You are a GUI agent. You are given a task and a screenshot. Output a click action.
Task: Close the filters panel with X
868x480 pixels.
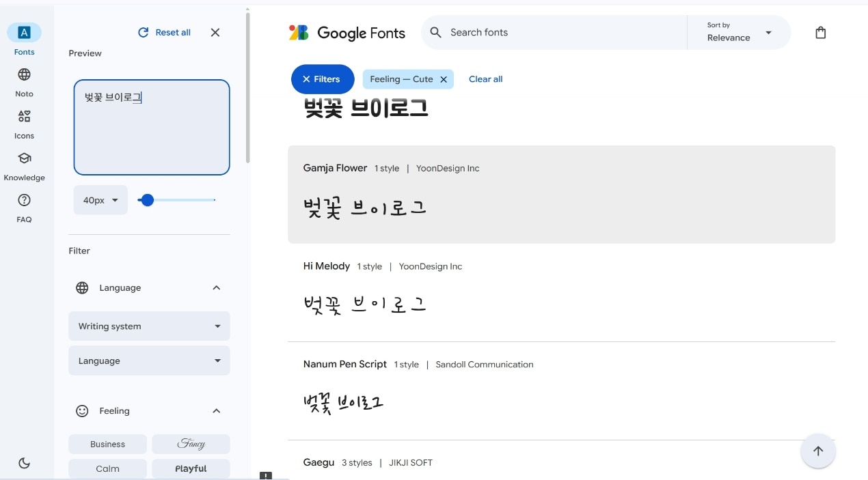click(x=215, y=32)
